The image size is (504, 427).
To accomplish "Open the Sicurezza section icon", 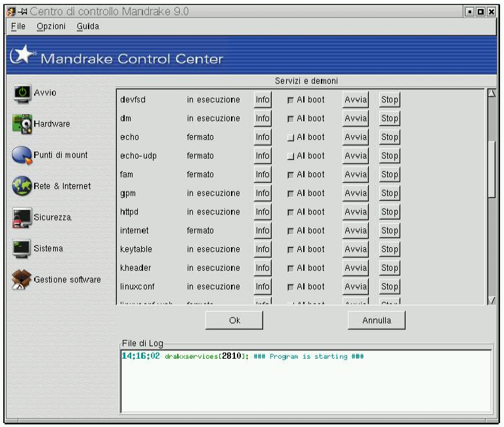I will coord(23,218).
